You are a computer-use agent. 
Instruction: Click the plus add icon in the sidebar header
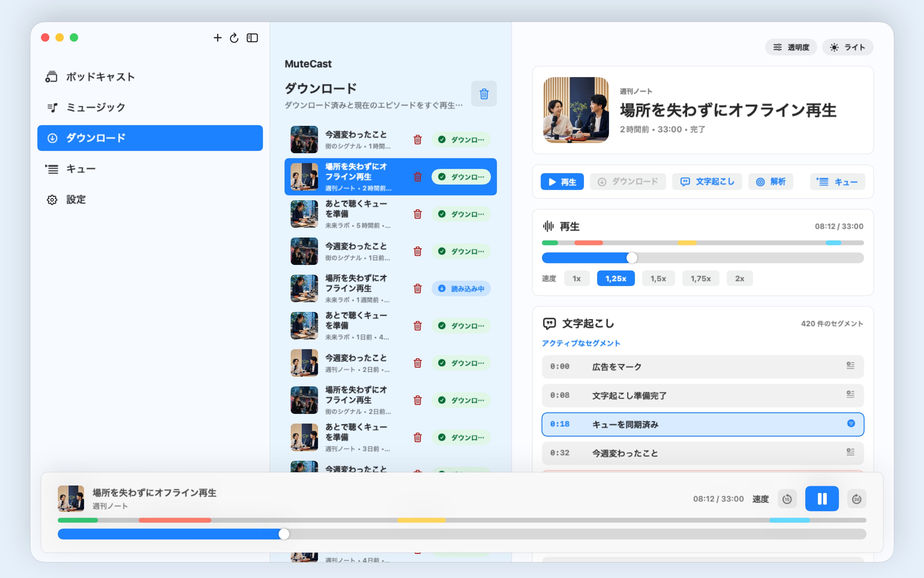(217, 38)
